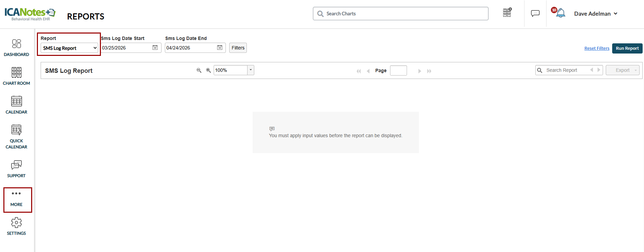Open the Quick Calendar
Viewport: 644px width, 252px height.
tap(16, 136)
